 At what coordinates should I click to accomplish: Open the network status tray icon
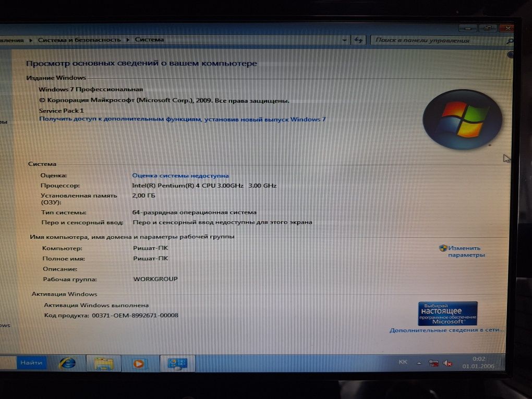tap(433, 364)
